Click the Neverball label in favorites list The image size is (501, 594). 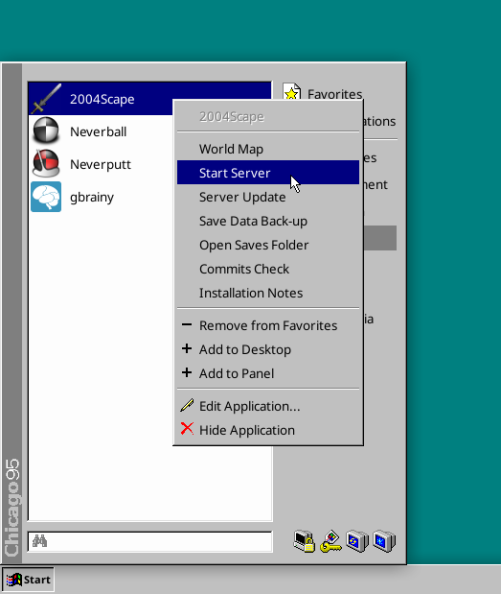pos(98,131)
